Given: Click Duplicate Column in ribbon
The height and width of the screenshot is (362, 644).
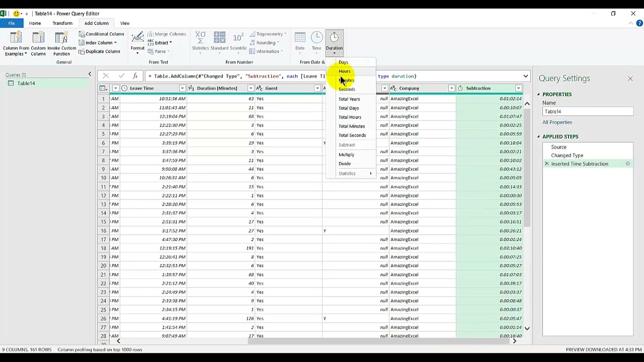Looking at the screenshot, I should point(100,51).
